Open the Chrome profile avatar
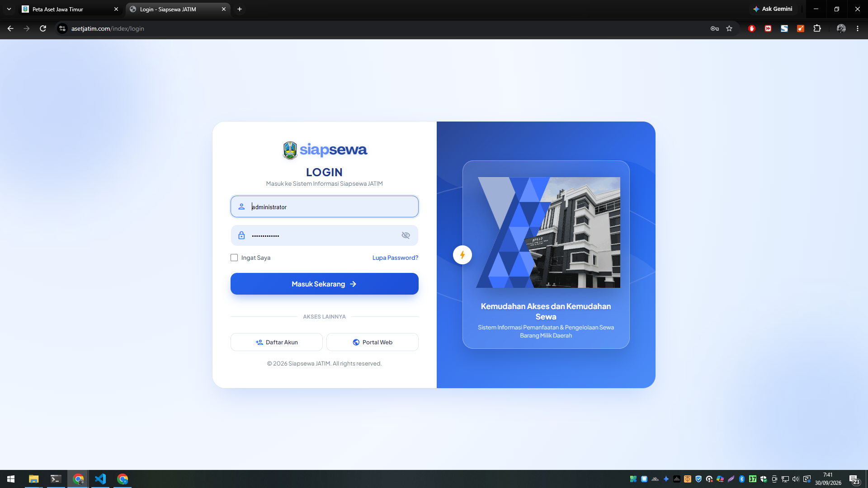Screen dimensions: 868x488 [841, 28]
